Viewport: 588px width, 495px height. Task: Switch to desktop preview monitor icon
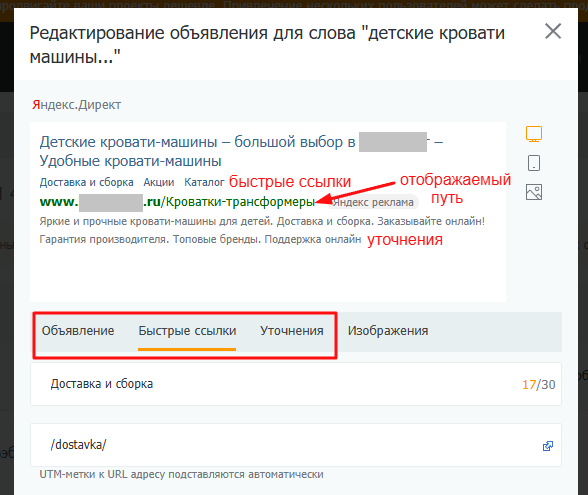pyautogui.click(x=534, y=134)
